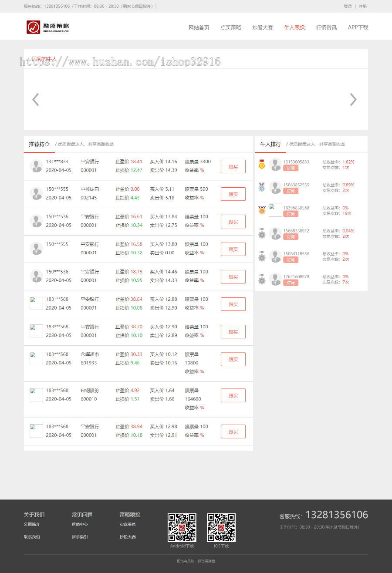Select the 行情资讯 navigation item
This screenshot has height=573, width=392.
pos(326,27)
